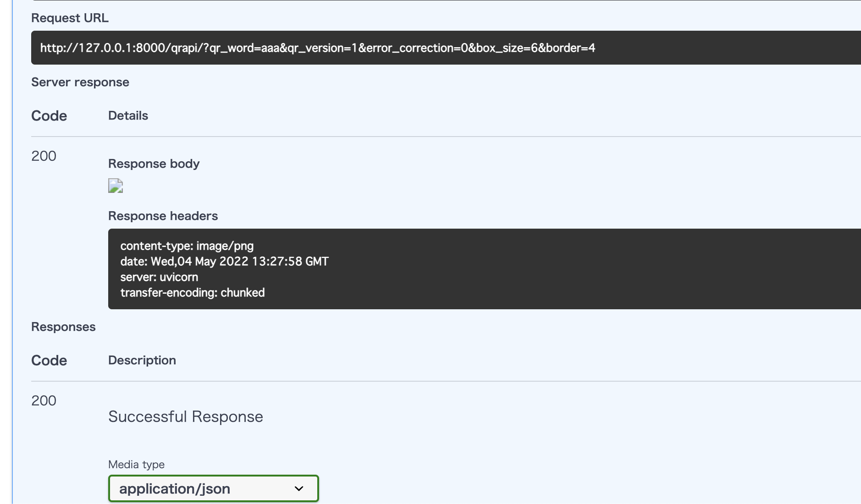
Task: Click the Request URL label
Action: (70, 18)
